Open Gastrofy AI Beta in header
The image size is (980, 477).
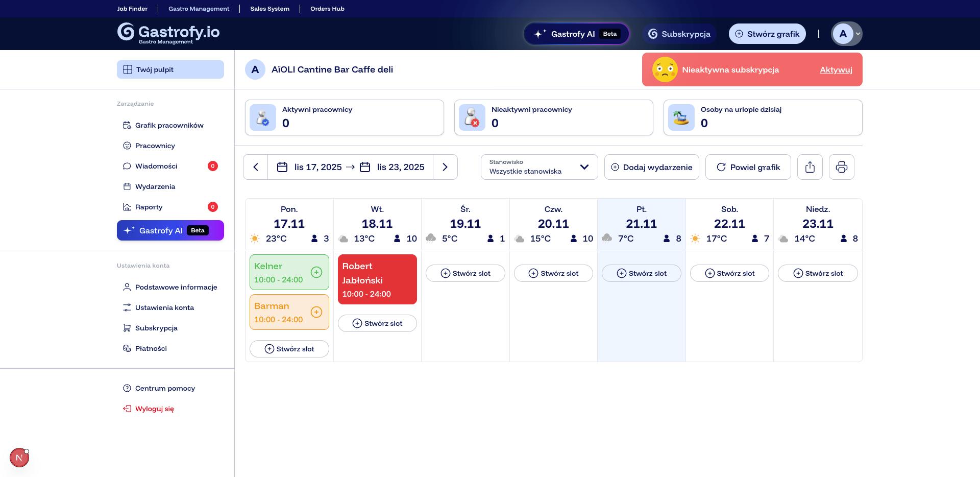[576, 34]
